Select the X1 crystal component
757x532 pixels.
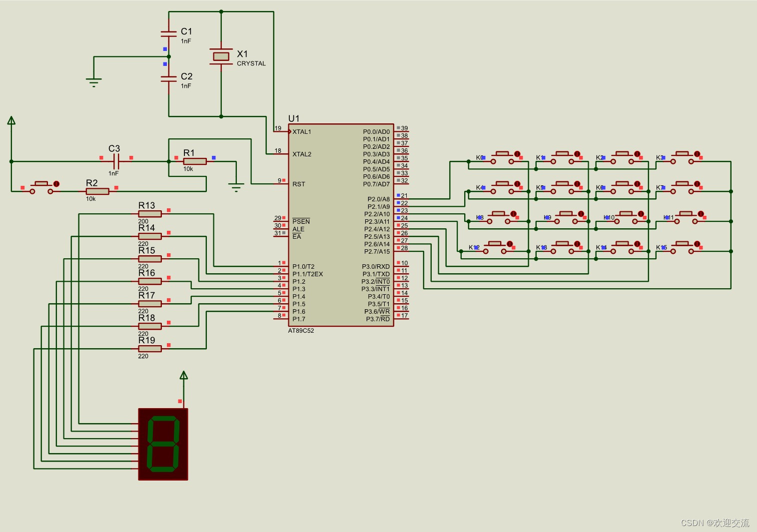[221, 56]
